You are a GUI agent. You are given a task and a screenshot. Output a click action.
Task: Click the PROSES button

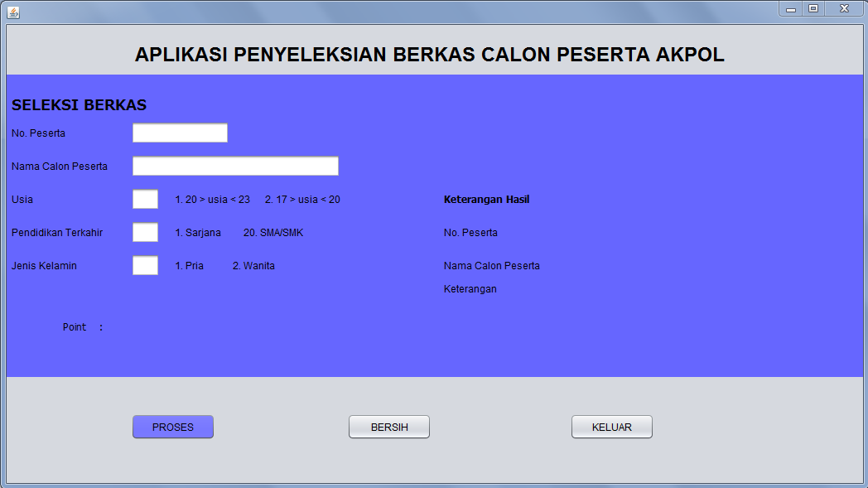(173, 427)
